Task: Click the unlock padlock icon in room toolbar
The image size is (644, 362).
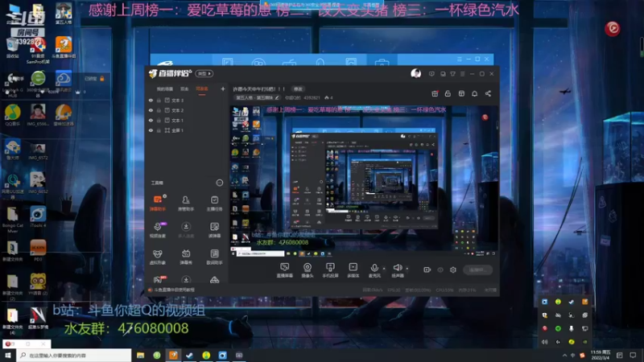Action: (x=448, y=93)
